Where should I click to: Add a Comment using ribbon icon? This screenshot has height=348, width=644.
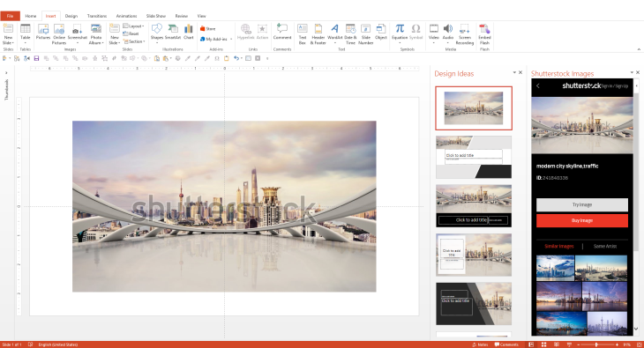pyautogui.click(x=282, y=32)
